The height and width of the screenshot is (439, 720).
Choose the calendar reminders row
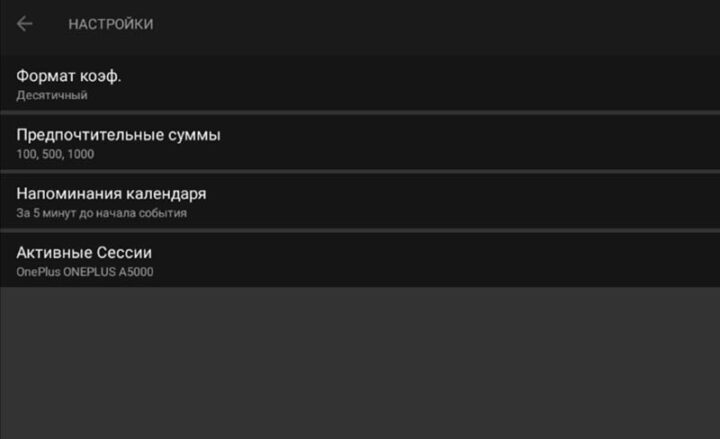pyautogui.click(x=360, y=202)
